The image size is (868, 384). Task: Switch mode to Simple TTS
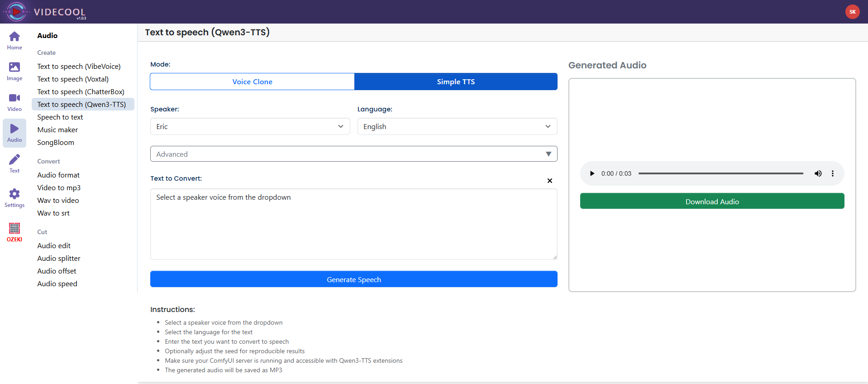click(456, 82)
